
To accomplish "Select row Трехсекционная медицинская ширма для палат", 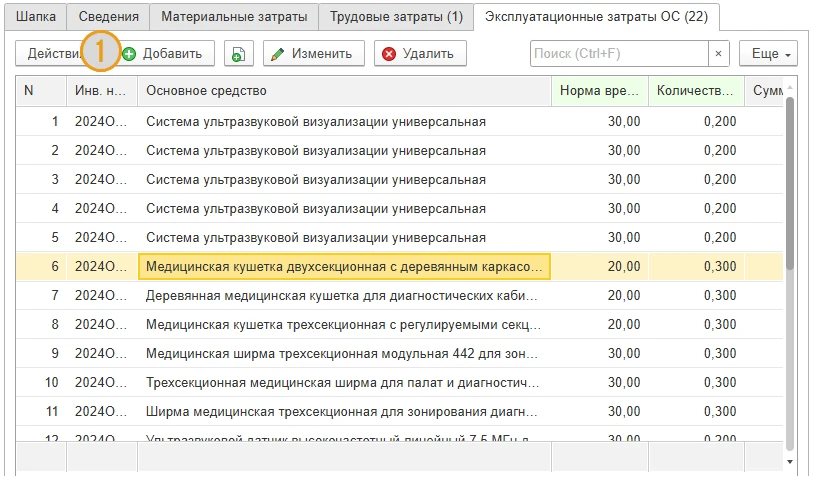I will pyautogui.click(x=399, y=383).
